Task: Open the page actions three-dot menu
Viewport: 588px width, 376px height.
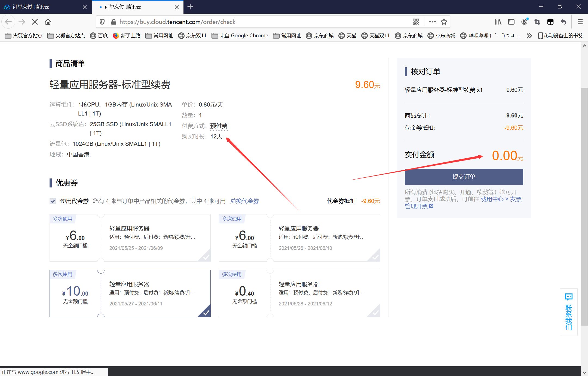Action: pyautogui.click(x=432, y=22)
